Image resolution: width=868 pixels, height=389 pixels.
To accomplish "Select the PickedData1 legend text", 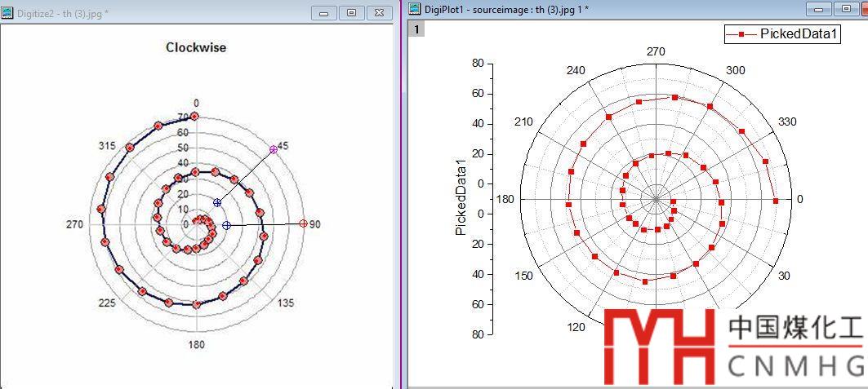I will (x=798, y=33).
